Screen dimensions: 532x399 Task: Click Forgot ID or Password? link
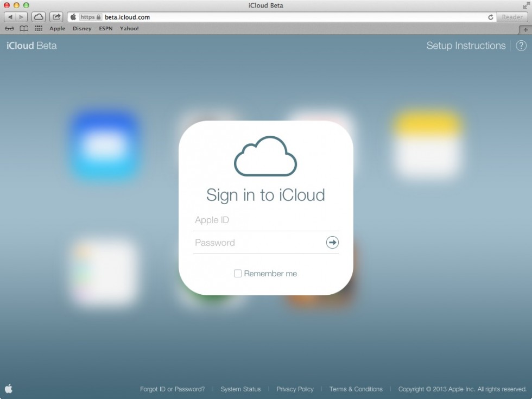pos(173,389)
